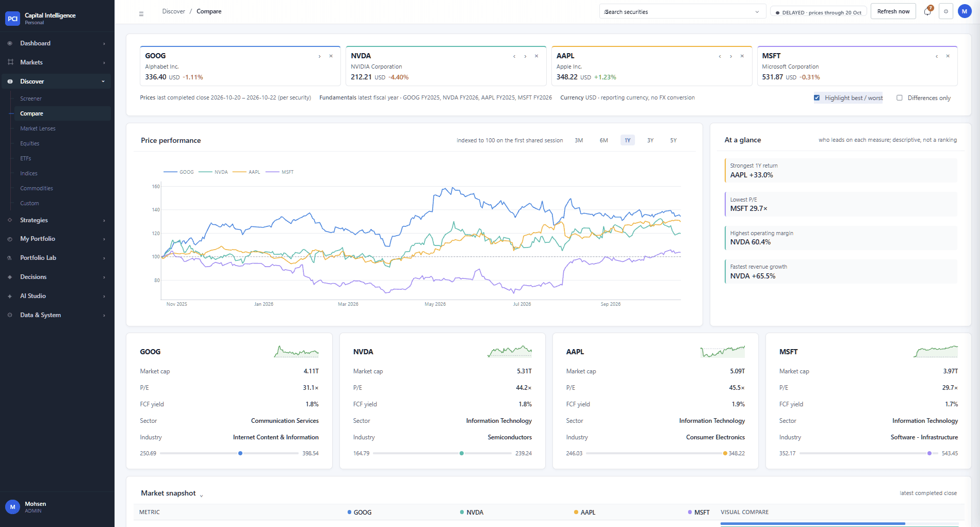This screenshot has height=527, width=980.
Task: Move AAPL card to the left
Action: click(x=720, y=56)
